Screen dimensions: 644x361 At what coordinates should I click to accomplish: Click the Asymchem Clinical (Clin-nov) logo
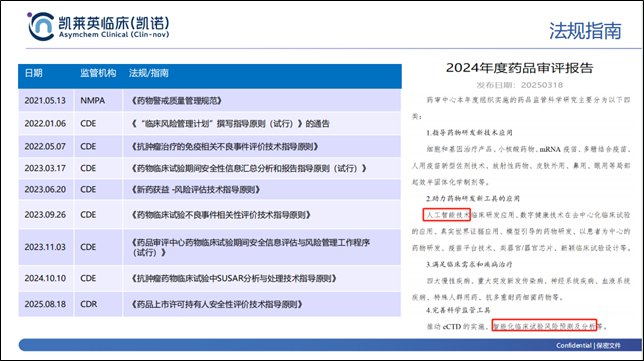coord(98,26)
